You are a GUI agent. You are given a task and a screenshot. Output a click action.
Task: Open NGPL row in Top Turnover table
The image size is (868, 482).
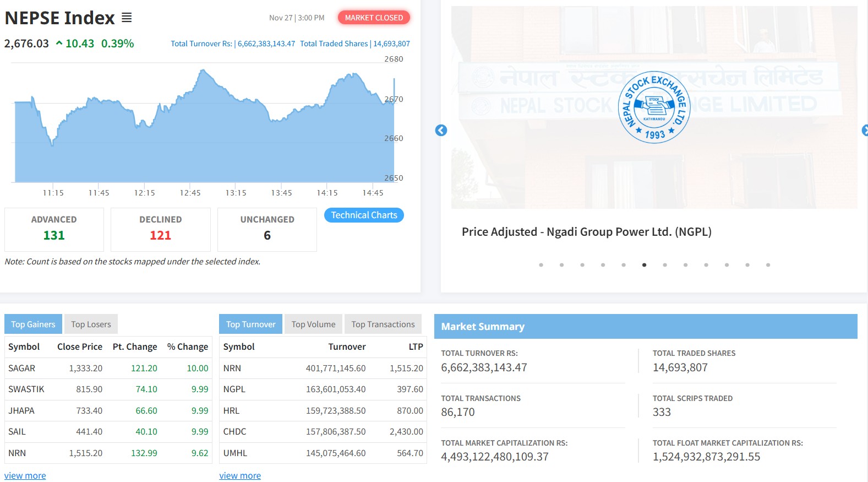pos(234,389)
